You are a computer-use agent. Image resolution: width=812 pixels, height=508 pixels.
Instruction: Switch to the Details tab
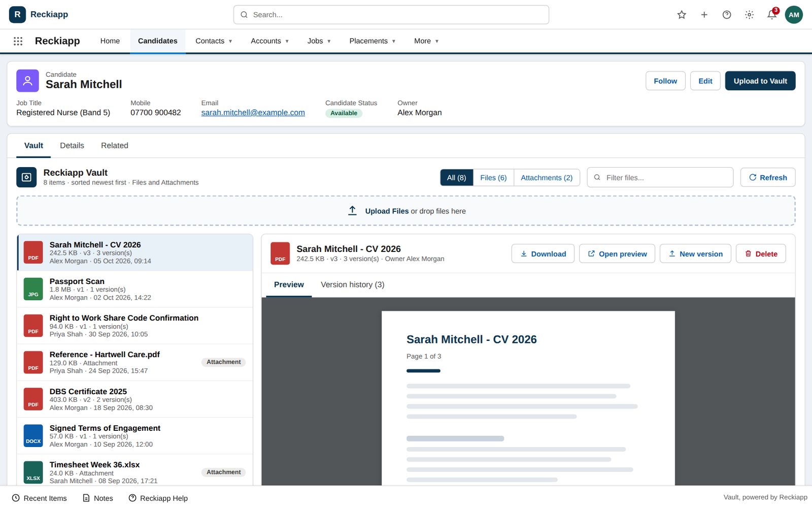point(72,146)
